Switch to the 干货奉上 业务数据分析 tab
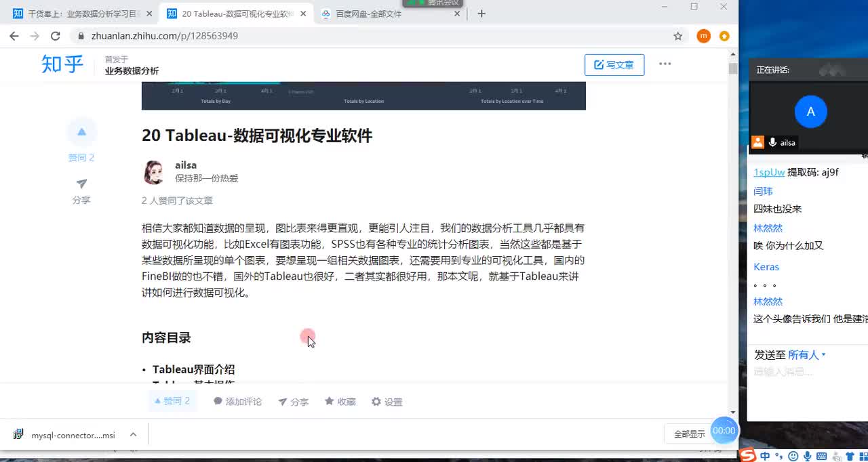The image size is (868, 462). tap(81, 14)
